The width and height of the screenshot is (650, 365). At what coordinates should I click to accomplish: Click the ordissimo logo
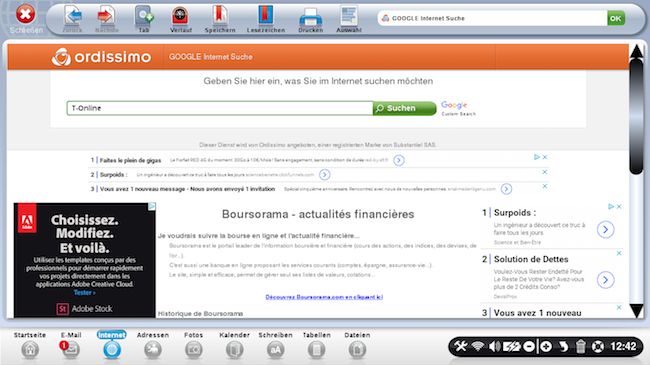pos(102,57)
